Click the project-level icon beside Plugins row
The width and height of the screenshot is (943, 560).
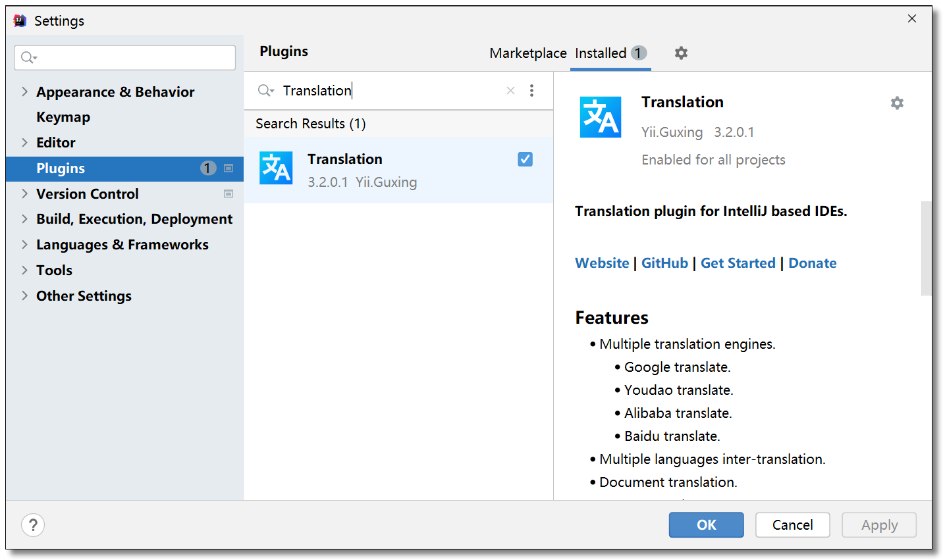[229, 168]
